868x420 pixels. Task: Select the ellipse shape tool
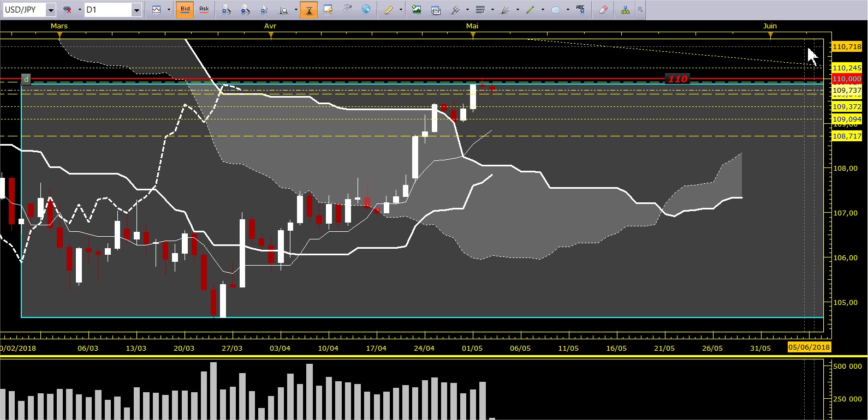[556, 10]
